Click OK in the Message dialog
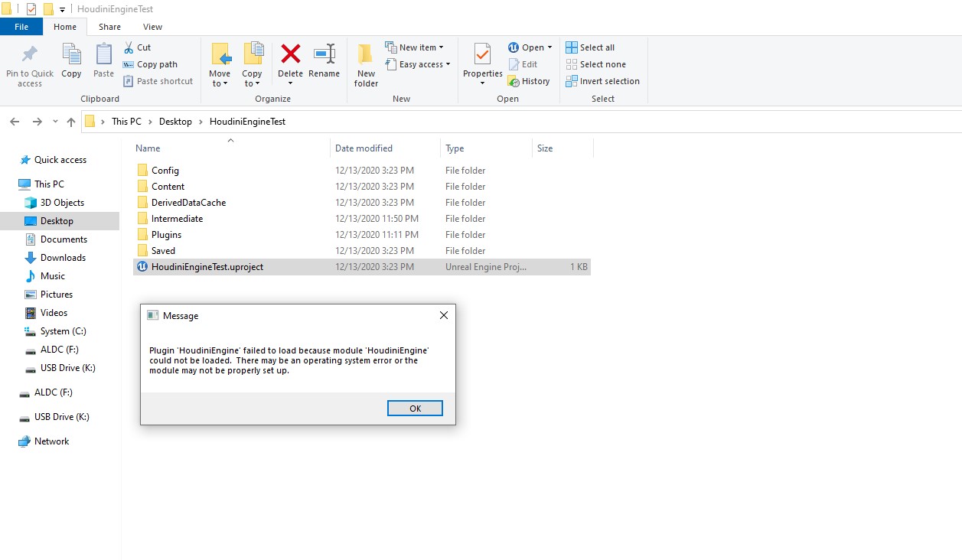 click(415, 409)
